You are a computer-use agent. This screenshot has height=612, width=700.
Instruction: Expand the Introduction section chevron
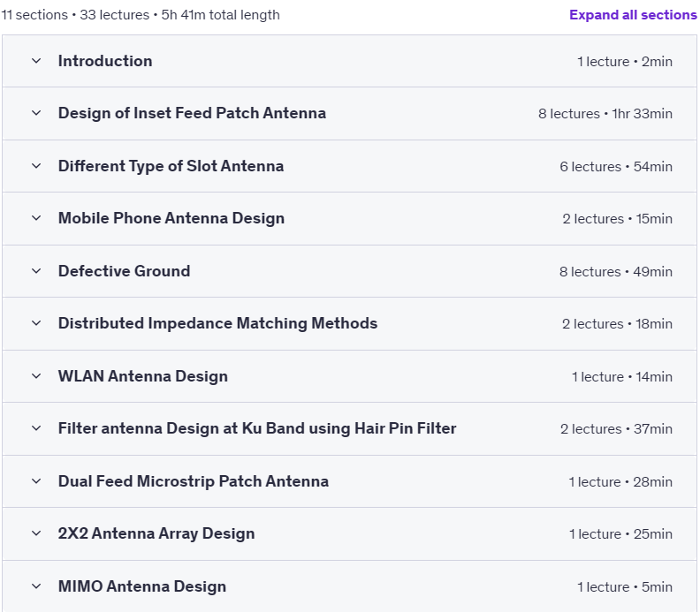click(x=36, y=61)
